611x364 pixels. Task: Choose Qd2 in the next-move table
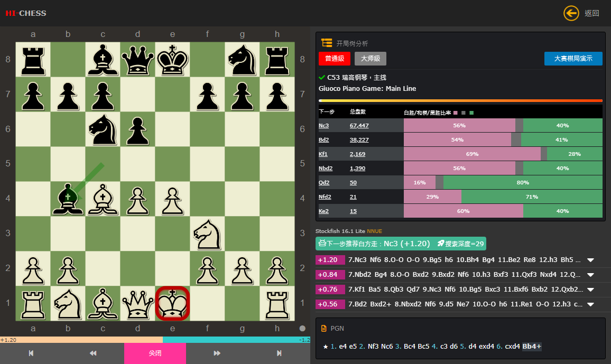click(x=324, y=183)
